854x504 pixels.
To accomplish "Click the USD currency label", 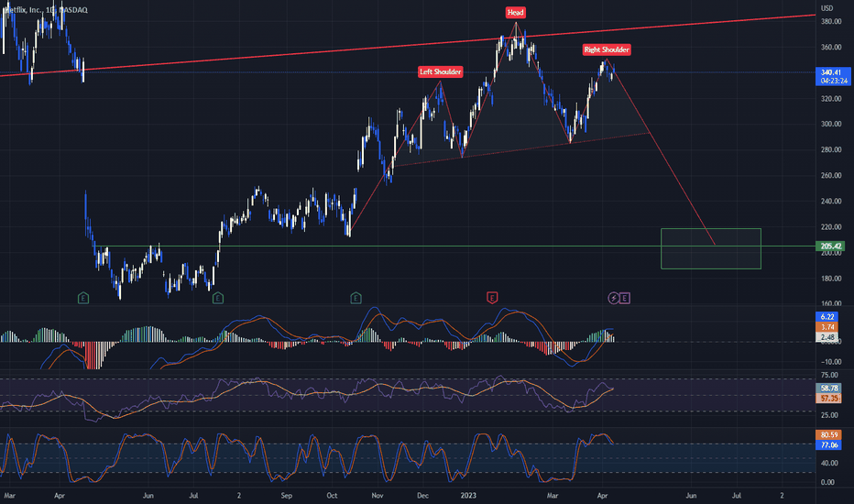I will pyautogui.click(x=827, y=8).
